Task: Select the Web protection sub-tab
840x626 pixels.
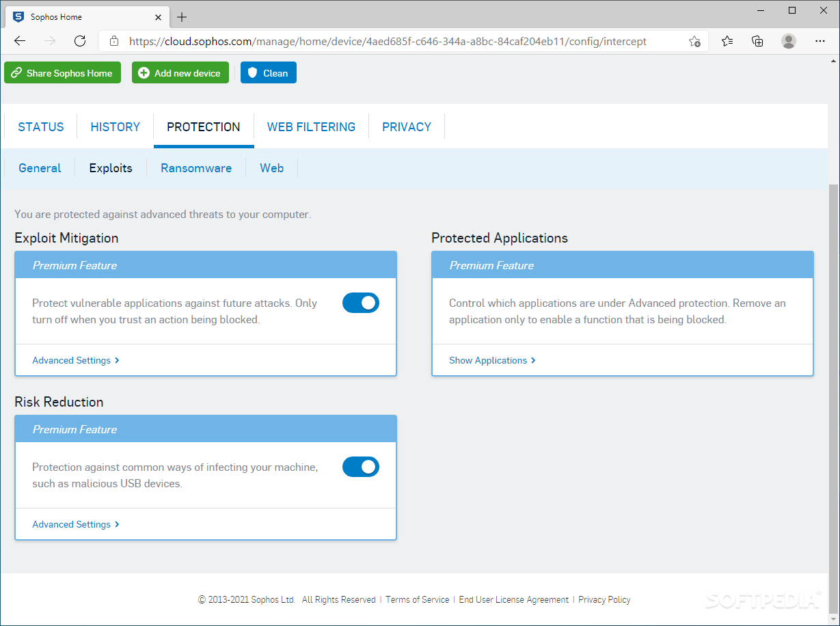Action: [271, 168]
